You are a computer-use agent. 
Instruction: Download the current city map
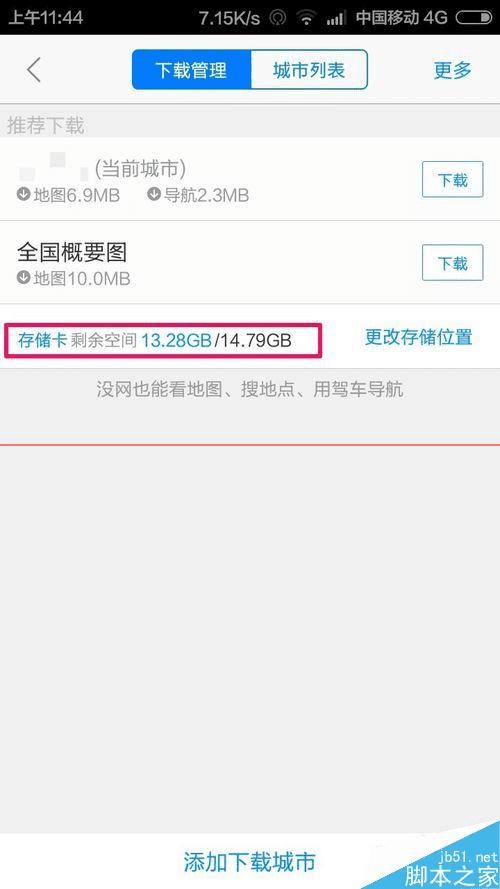(452, 180)
